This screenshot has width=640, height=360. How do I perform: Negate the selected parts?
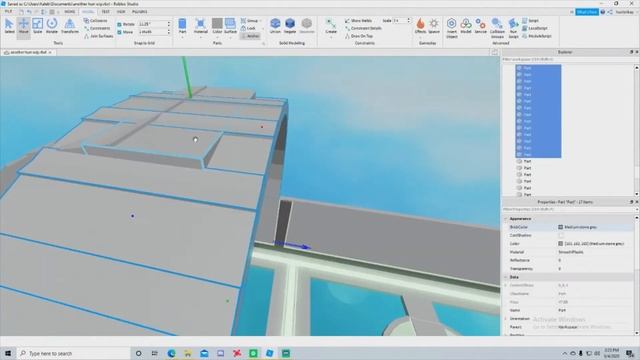pos(290,26)
